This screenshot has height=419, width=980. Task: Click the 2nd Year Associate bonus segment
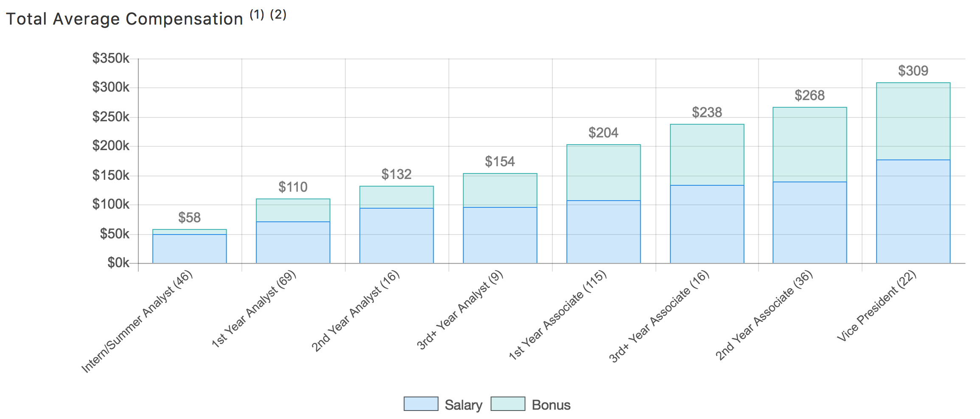tap(809, 145)
